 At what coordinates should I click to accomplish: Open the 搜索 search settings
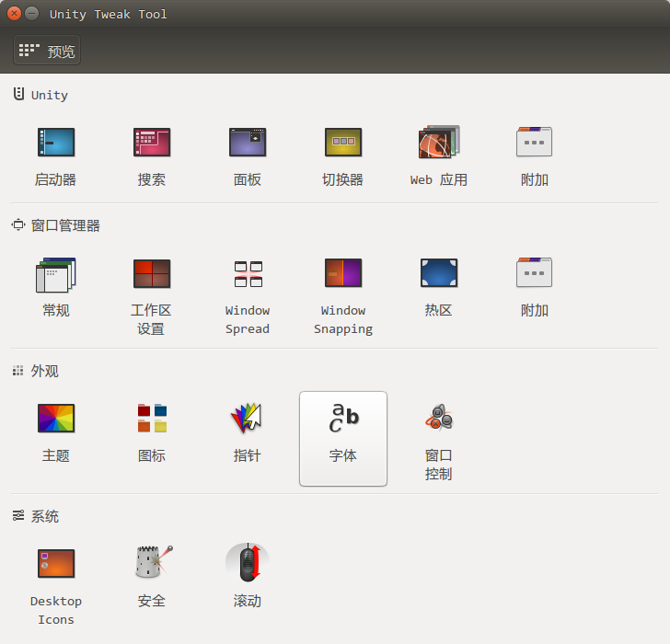152,155
